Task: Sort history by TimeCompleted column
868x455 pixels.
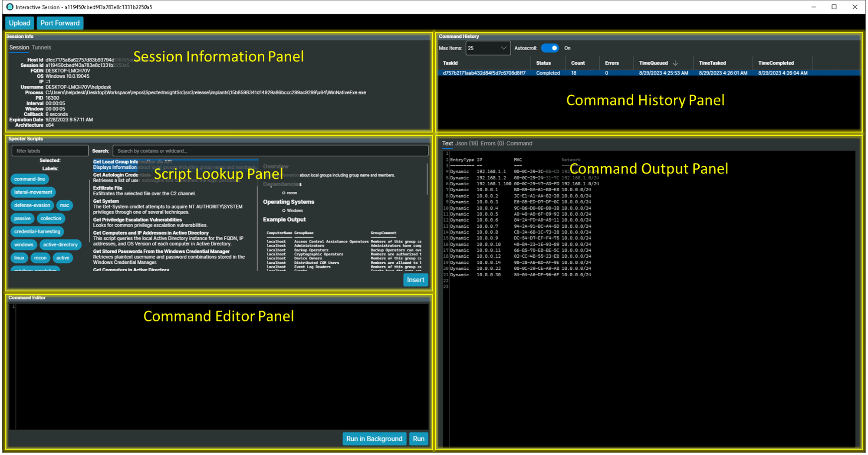Action: point(776,63)
